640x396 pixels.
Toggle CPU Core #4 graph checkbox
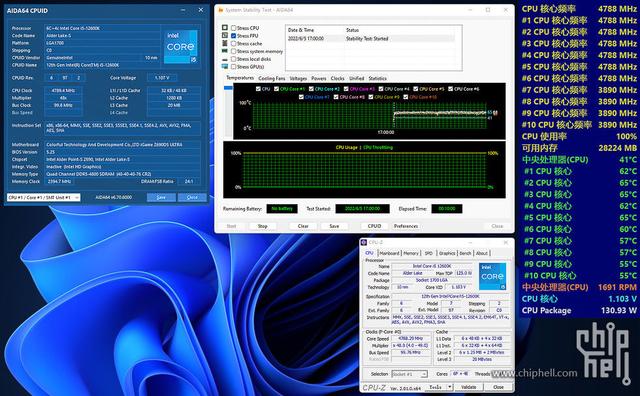pyautogui.click(x=381, y=89)
